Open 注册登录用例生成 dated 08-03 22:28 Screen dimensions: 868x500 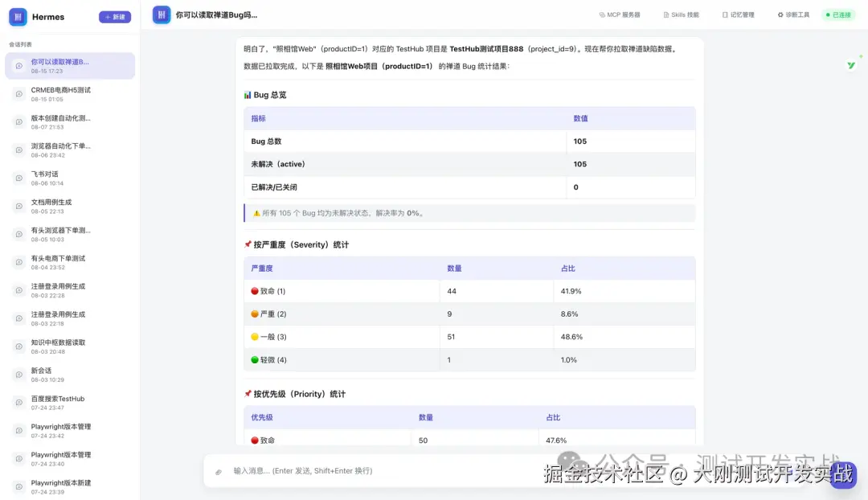point(70,291)
